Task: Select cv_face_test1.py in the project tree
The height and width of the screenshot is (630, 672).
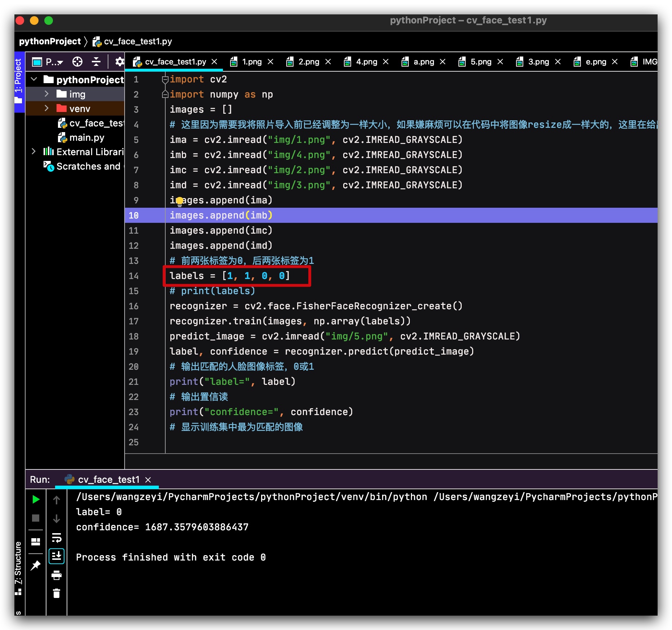Action: coord(91,123)
